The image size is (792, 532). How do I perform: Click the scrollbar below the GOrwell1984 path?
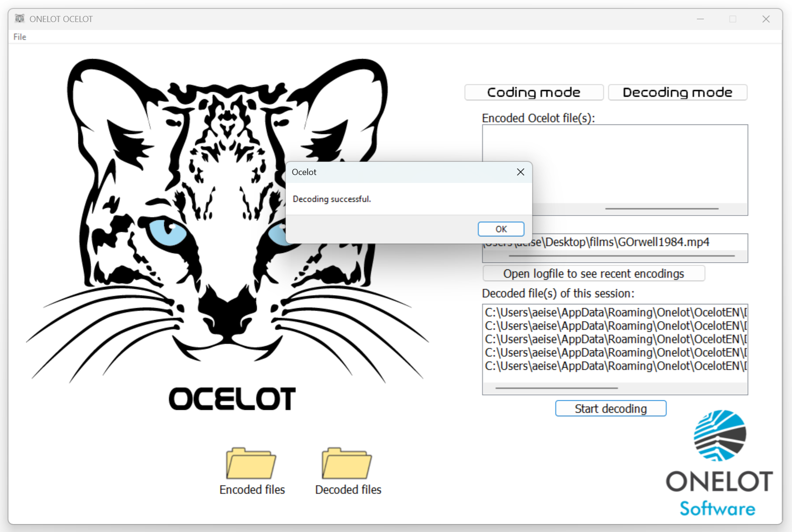(x=622, y=256)
